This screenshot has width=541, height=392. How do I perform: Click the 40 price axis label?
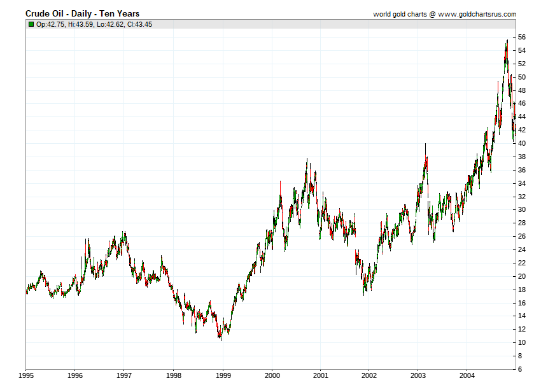point(522,143)
